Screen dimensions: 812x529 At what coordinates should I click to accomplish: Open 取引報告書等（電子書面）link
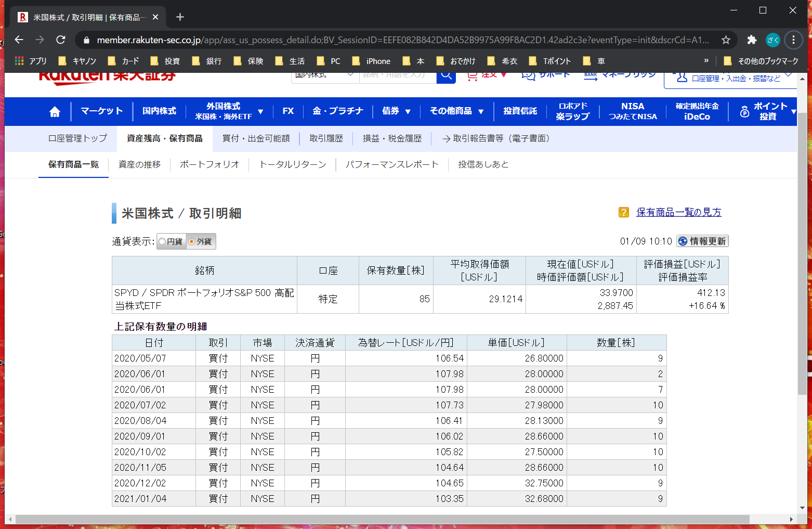tap(496, 139)
